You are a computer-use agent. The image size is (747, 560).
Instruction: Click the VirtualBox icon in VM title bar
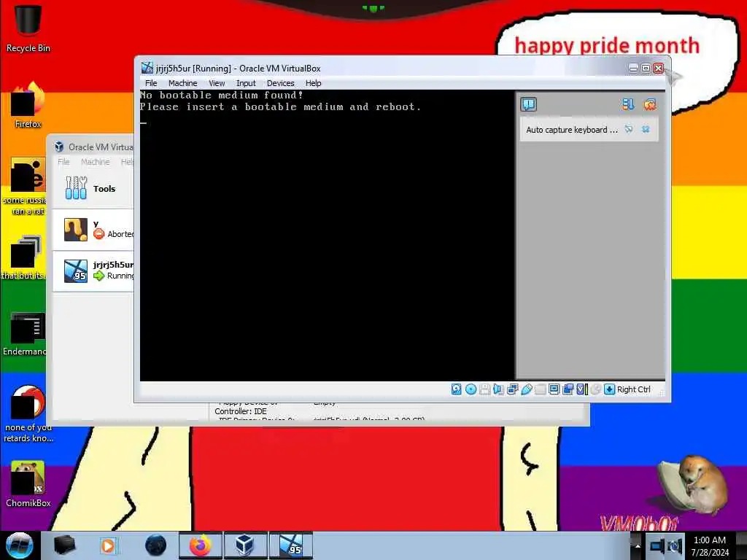pos(147,68)
